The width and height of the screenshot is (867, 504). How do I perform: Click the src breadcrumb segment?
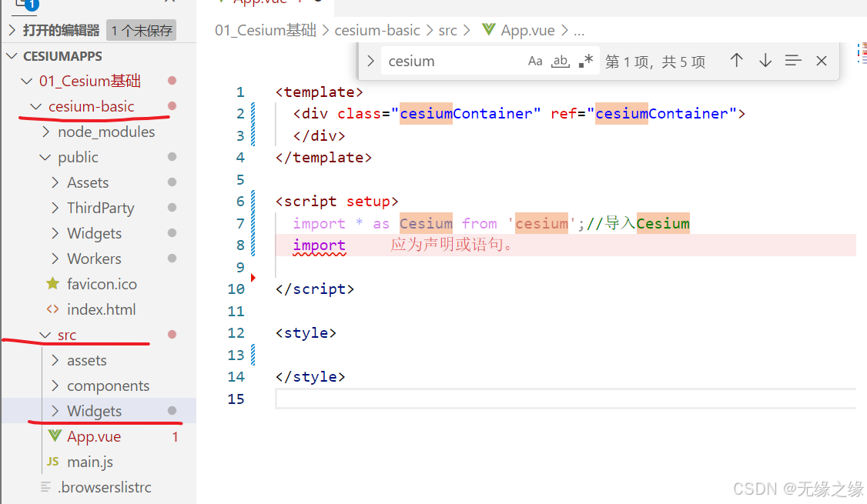448,31
